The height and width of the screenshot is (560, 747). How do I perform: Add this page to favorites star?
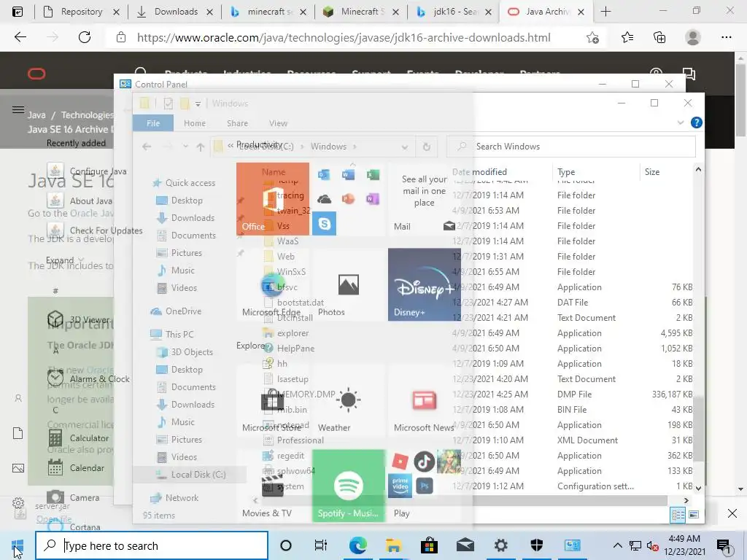tap(592, 37)
